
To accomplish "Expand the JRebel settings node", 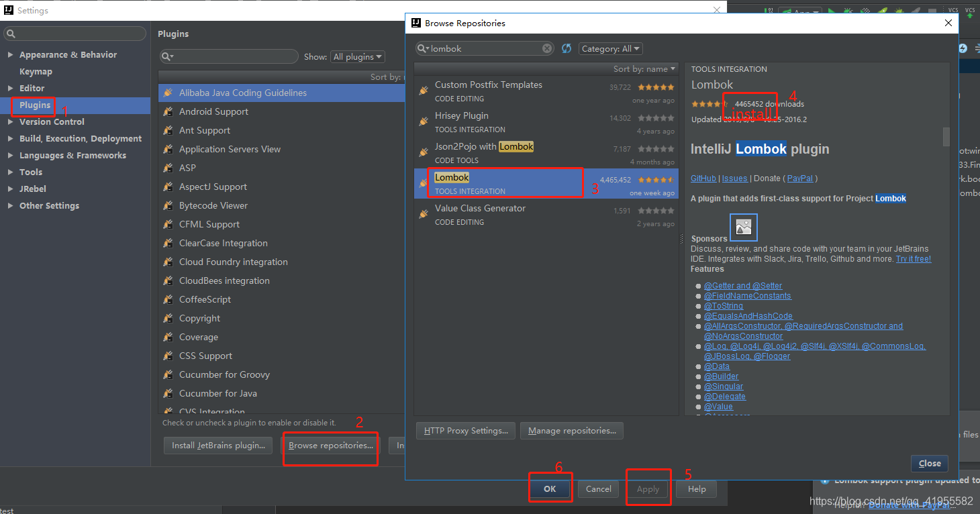I will pos(10,189).
